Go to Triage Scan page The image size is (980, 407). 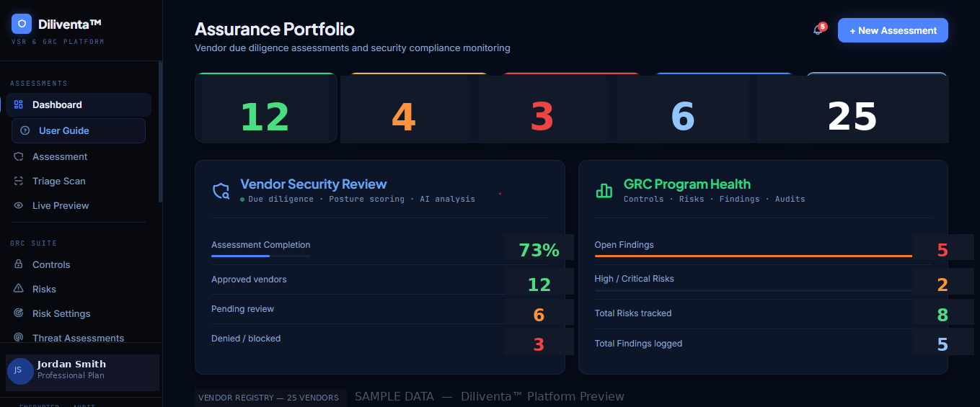(x=79, y=181)
